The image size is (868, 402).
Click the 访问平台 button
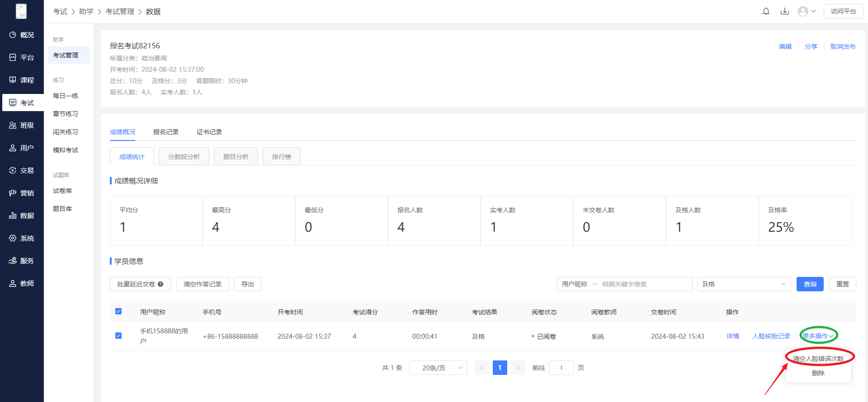[844, 11]
